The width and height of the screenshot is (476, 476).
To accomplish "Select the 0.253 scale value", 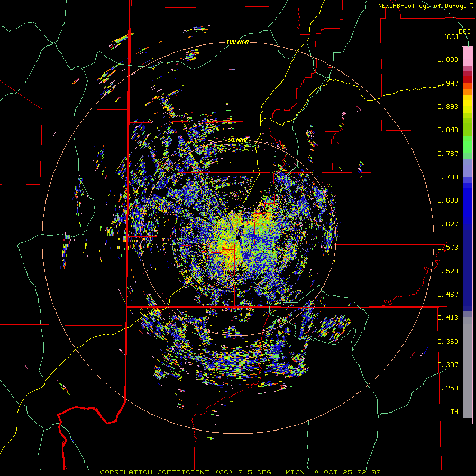I will [448, 388].
